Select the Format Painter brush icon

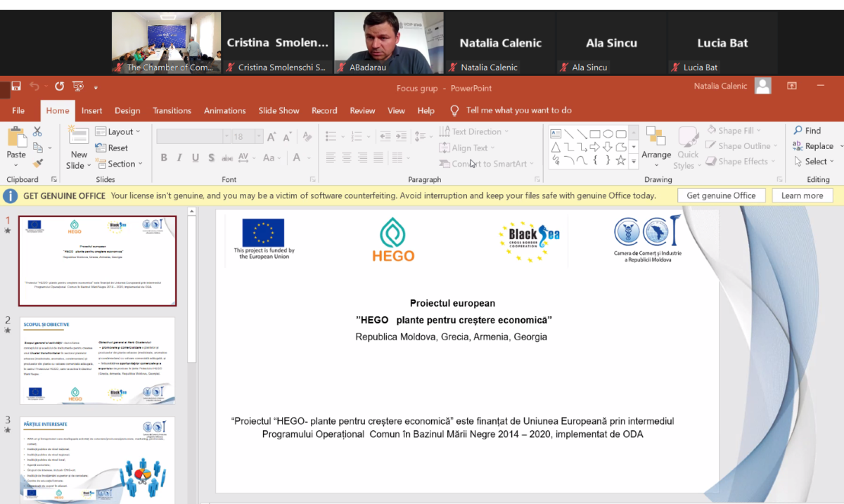37,163
